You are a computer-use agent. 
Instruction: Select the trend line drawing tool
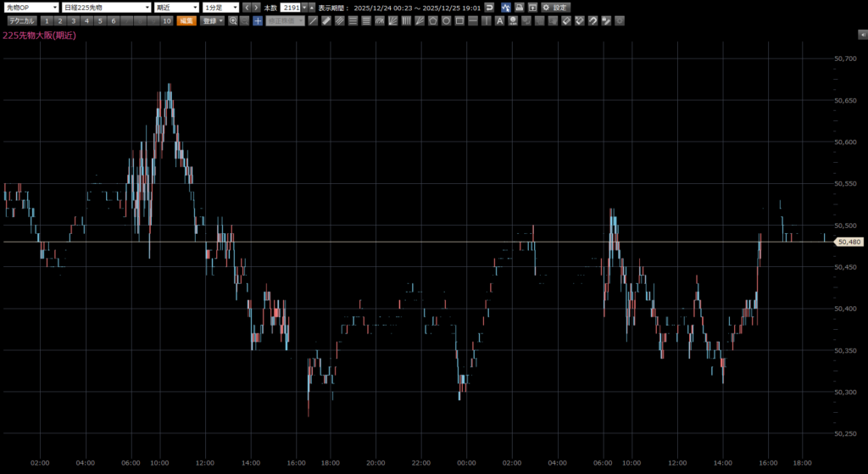[313, 20]
